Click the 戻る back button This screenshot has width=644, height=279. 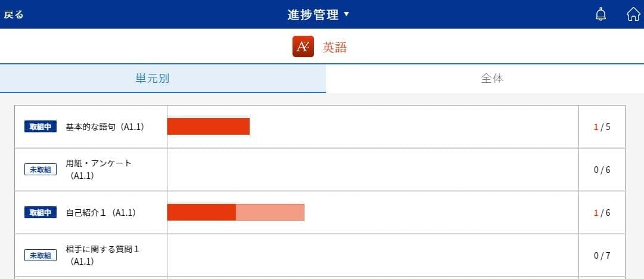tap(14, 15)
